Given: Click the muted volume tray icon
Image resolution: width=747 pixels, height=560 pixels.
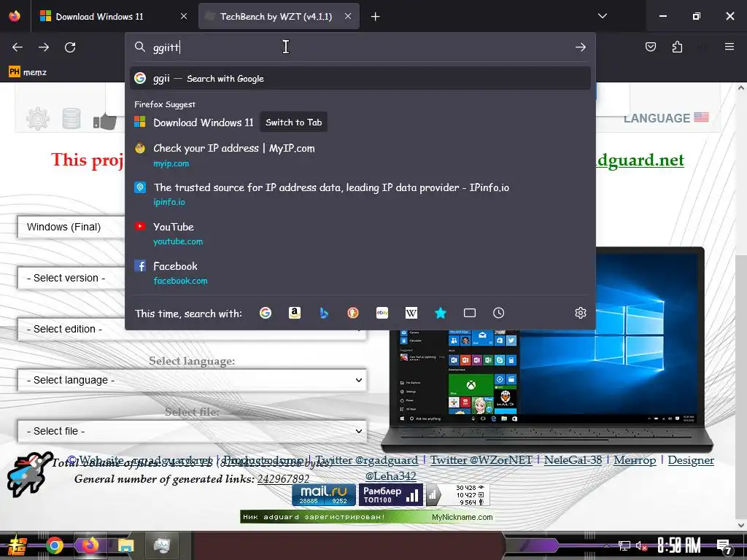Looking at the screenshot, I should 640,545.
